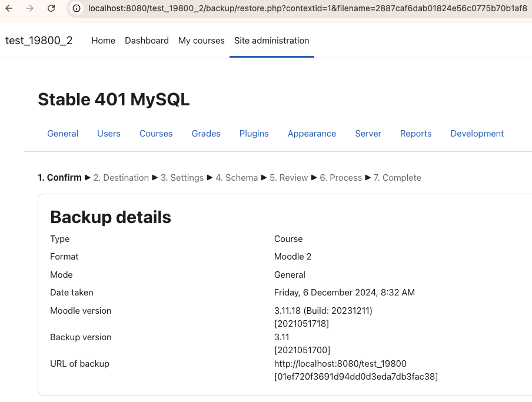
Task: Click the backup URL http://localhost:8080/test_19800
Action: click(340, 364)
